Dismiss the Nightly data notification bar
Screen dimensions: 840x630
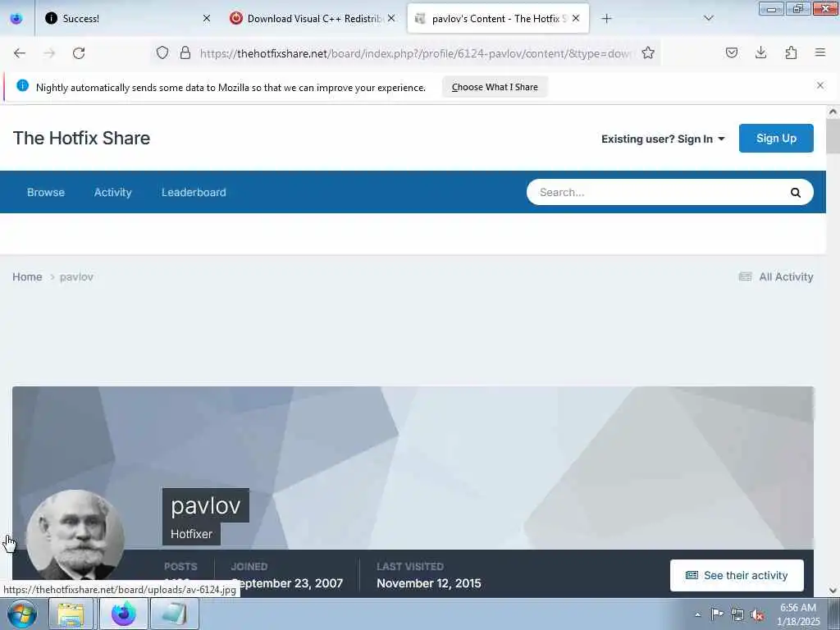(820, 85)
